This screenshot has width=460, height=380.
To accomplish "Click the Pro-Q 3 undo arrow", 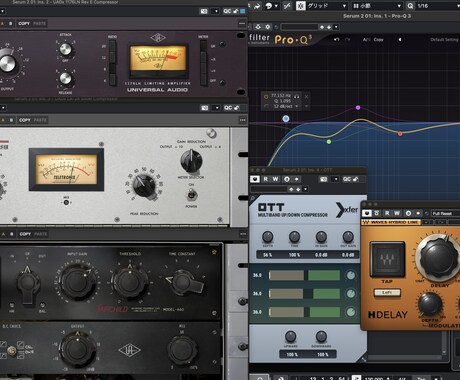I will [x=337, y=40].
